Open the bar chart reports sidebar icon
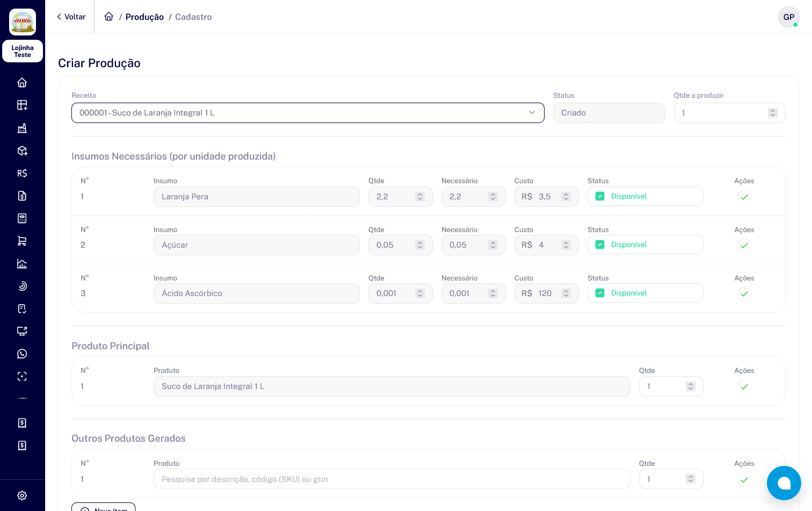 [22, 263]
